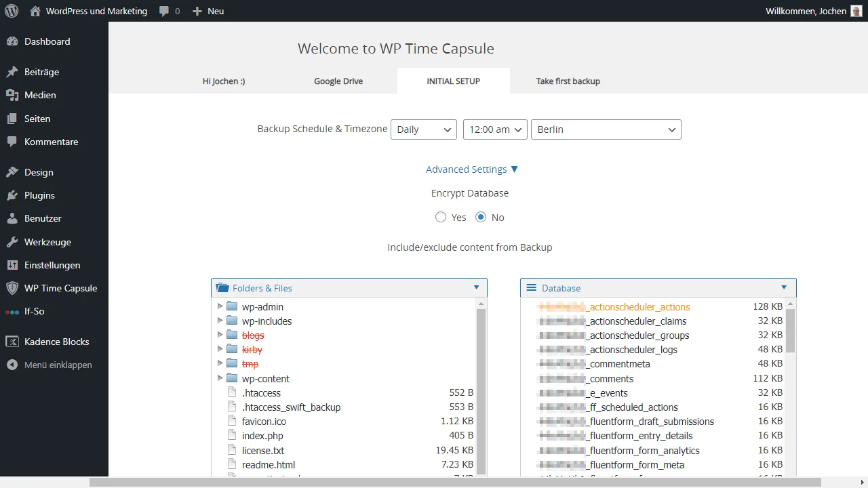This screenshot has height=488, width=868.
Task: Expand the wp-admin folder tree arrow
Action: coord(220,306)
